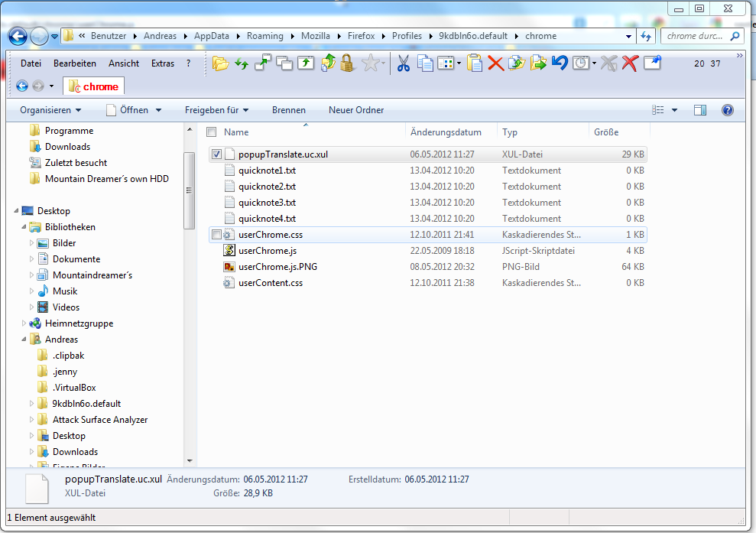
Task: Click the clipboard Paste icon
Action: pyautogui.click(x=475, y=63)
